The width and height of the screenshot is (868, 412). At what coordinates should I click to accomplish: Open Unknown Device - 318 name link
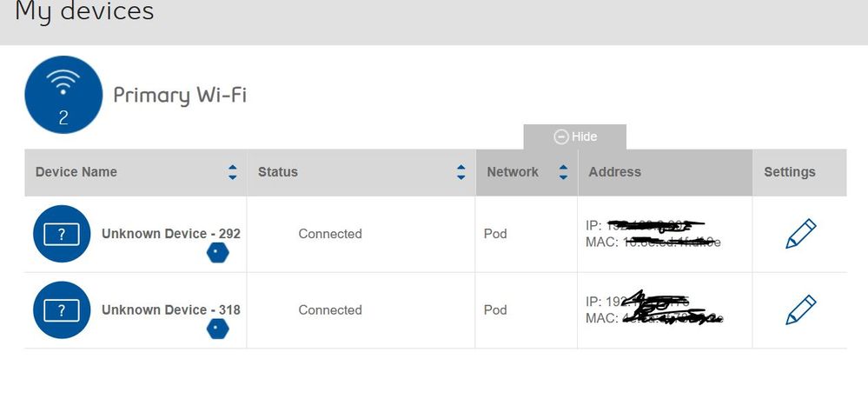tap(170, 310)
